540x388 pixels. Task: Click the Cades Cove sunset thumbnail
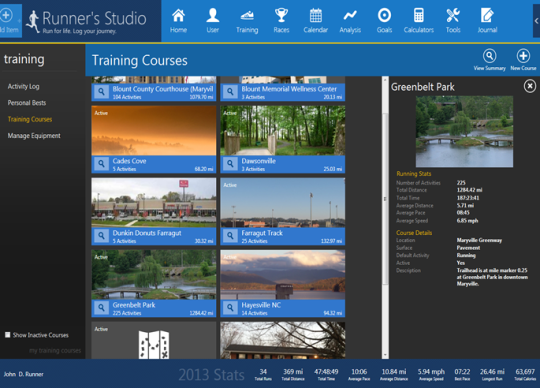pos(154,130)
